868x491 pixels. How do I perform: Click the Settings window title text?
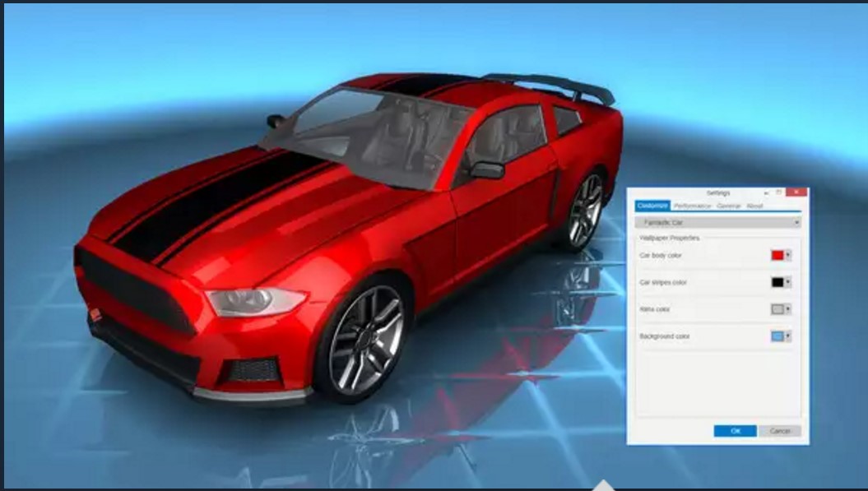718,192
